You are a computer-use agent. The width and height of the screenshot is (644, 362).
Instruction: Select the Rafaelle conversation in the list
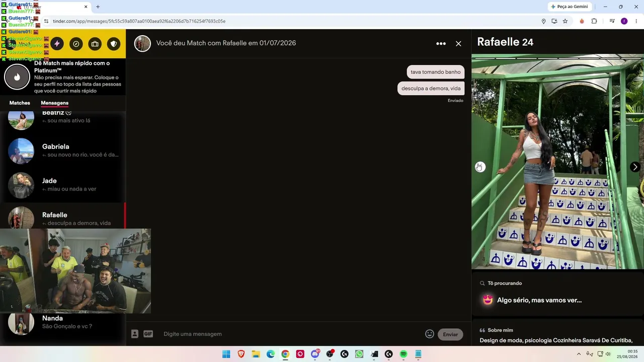[x=63, y=217]
